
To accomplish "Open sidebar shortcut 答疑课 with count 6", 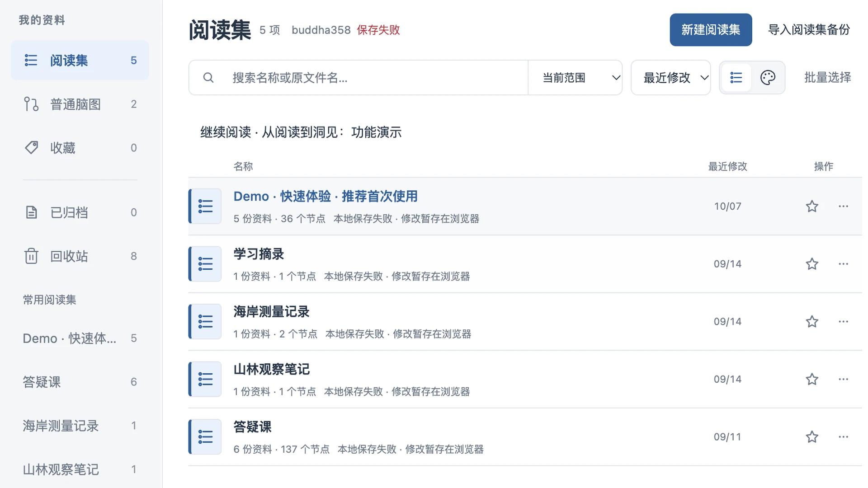I will click(x=80, y=382).
